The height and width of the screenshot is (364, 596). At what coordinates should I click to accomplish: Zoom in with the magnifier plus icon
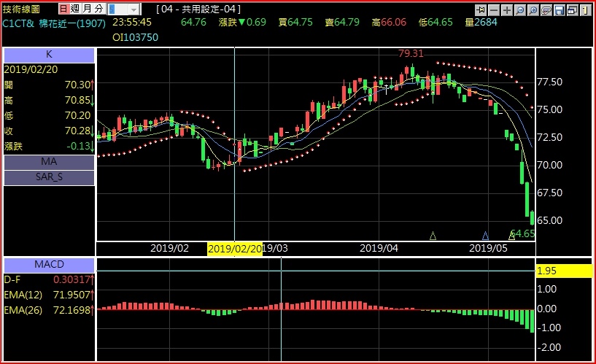533,10
